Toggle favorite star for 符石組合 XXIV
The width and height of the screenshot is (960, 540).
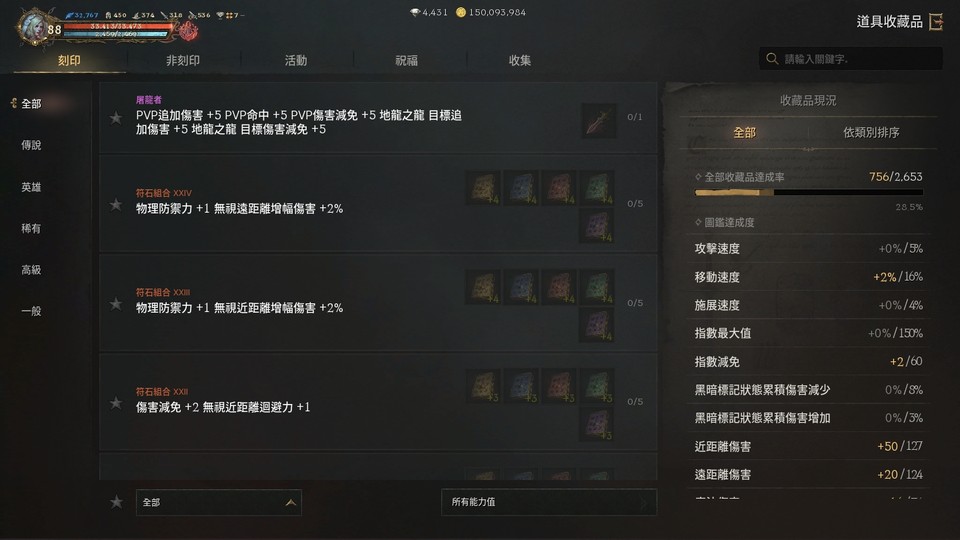tap(116, 204)
